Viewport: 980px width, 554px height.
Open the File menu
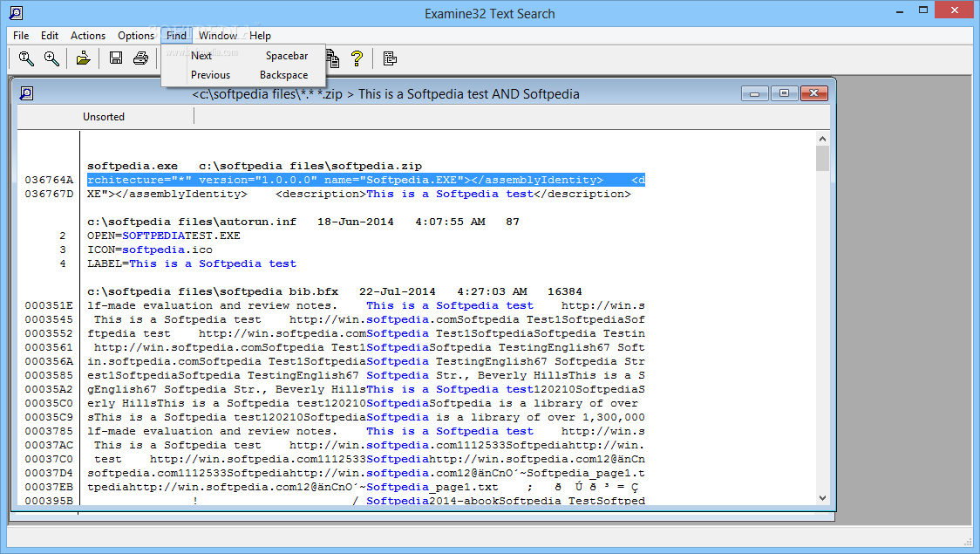pyautogui.click(x=21, y=36)
